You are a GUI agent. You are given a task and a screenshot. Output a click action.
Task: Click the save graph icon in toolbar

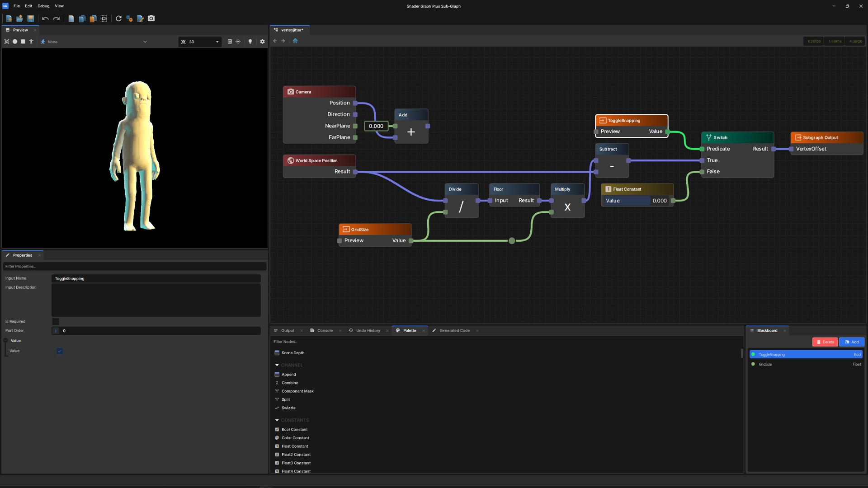[x=31, y=19]
